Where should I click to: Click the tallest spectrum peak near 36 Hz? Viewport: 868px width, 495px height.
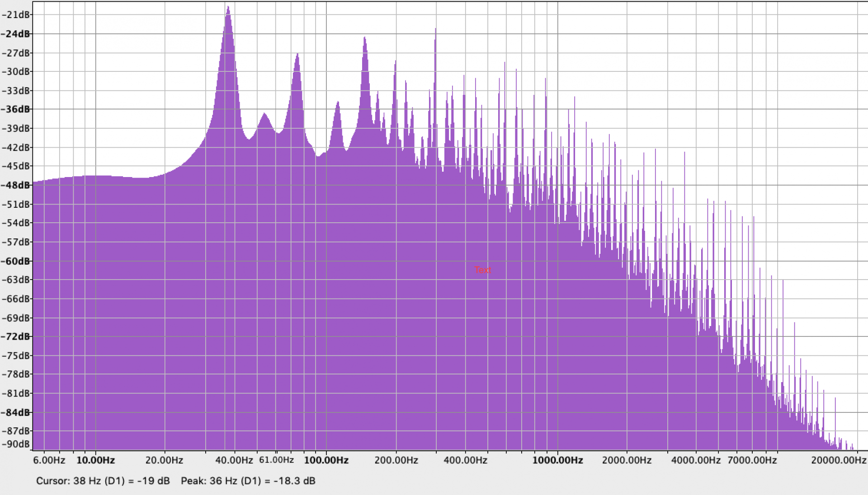(228, 14)
